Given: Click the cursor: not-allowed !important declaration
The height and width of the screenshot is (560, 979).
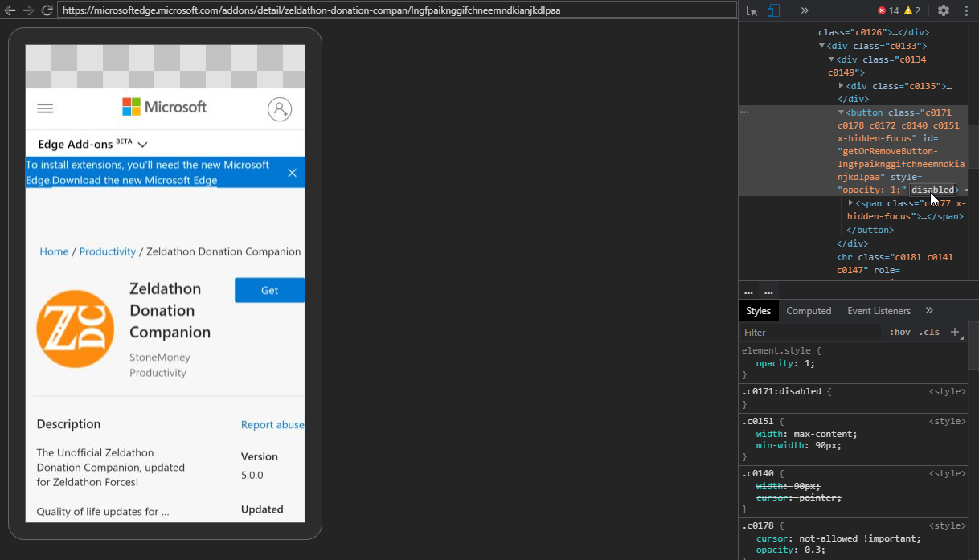Looking at the screenshot, I should (838, 538).
